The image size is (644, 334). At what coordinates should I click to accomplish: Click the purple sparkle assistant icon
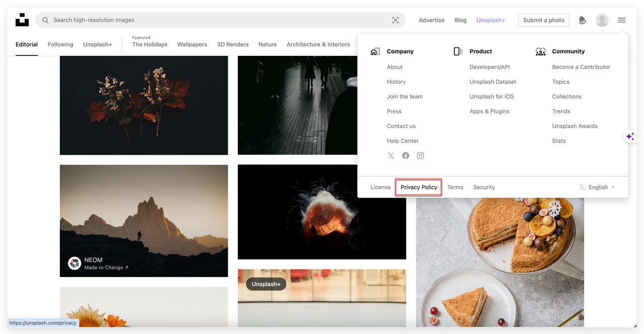click(x=630, y=137)
